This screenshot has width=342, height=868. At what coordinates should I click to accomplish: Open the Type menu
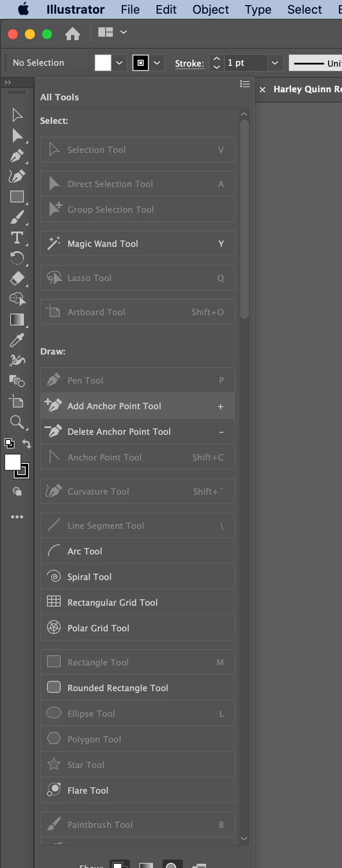(258, 9)
